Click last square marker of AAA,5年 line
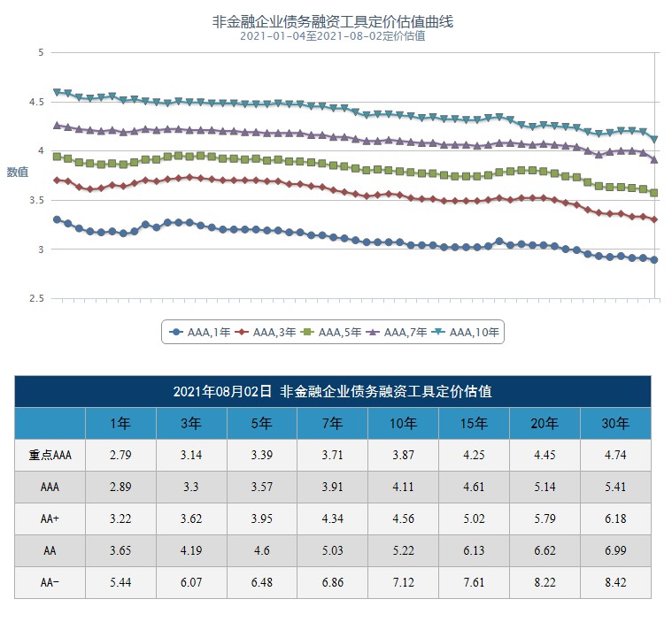This screenshot has width=672, height=622. (654, 193)
